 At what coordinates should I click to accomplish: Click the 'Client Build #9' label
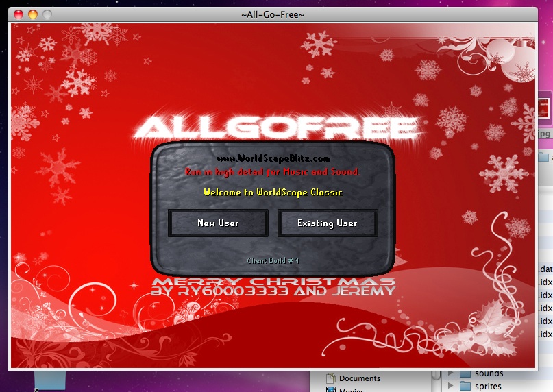point(273,260)
